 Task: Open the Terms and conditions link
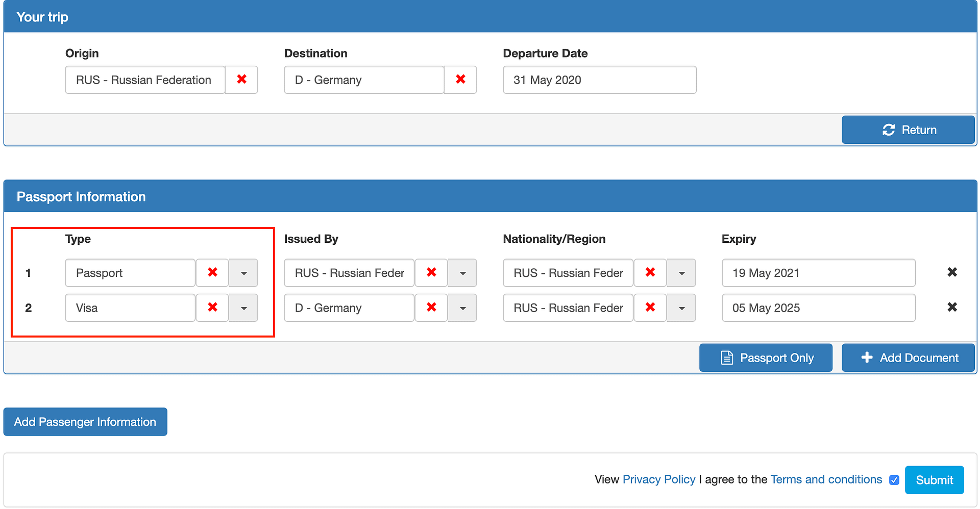826,479
